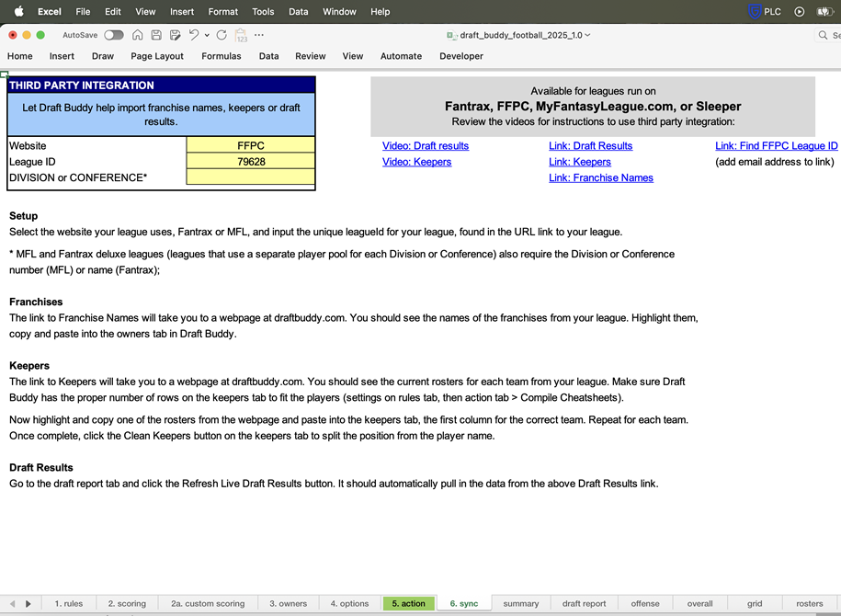The width and height of the screenshot is (841, 616).
Task: Open the Video: Draft results link
Action: pyautogui.click(x=426, y=145)
